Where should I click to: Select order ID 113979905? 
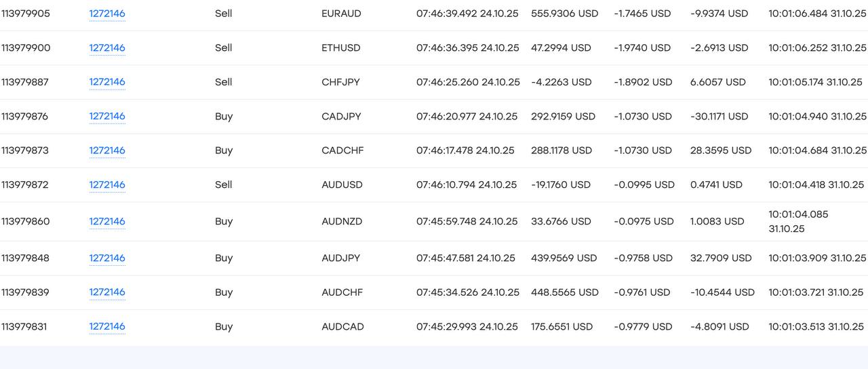[x=26, y=14]
